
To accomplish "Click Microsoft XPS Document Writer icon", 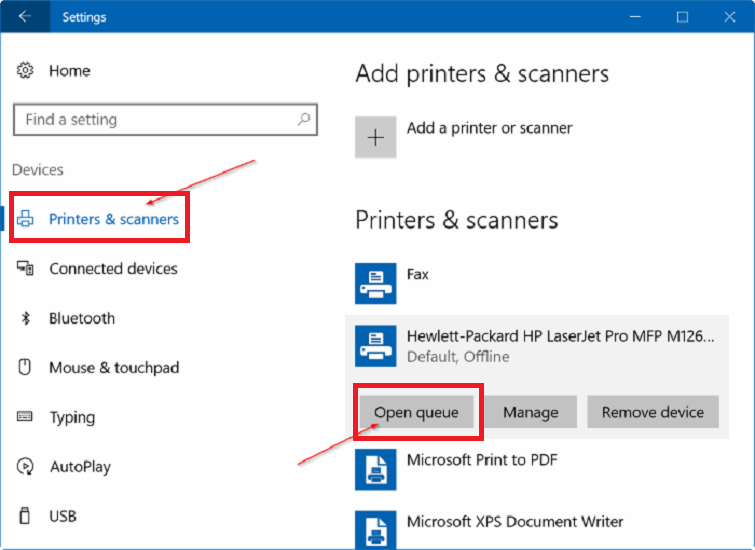I will 376,530.
